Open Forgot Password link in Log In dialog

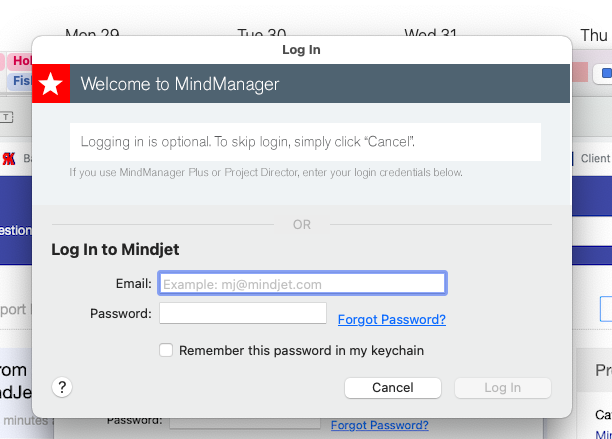(x=392, y=320)
